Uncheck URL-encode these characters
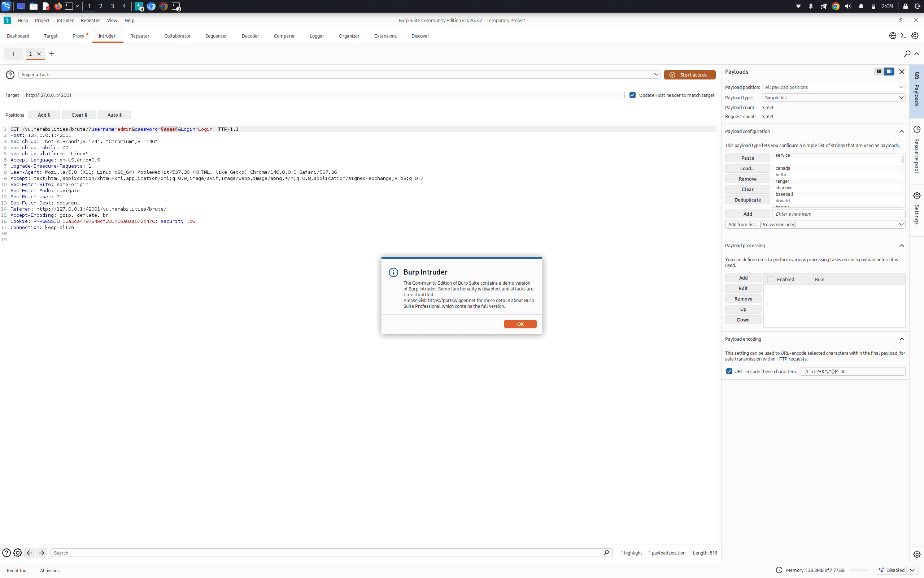 [729, 371]
